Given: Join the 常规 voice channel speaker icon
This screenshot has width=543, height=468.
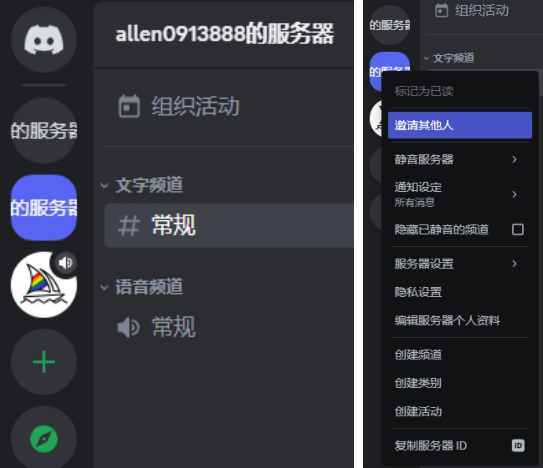Looking at the screenshot, I should pos(128,327).
